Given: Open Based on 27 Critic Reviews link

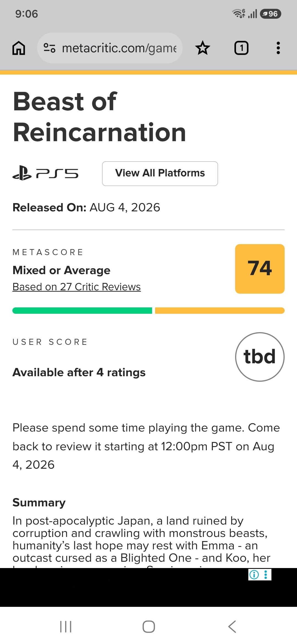Looking at the screenshot, I should coord(77,287).
